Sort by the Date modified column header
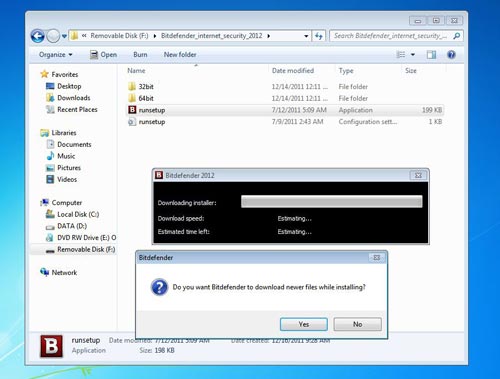500x379 pixels. (x=293, y=71)
